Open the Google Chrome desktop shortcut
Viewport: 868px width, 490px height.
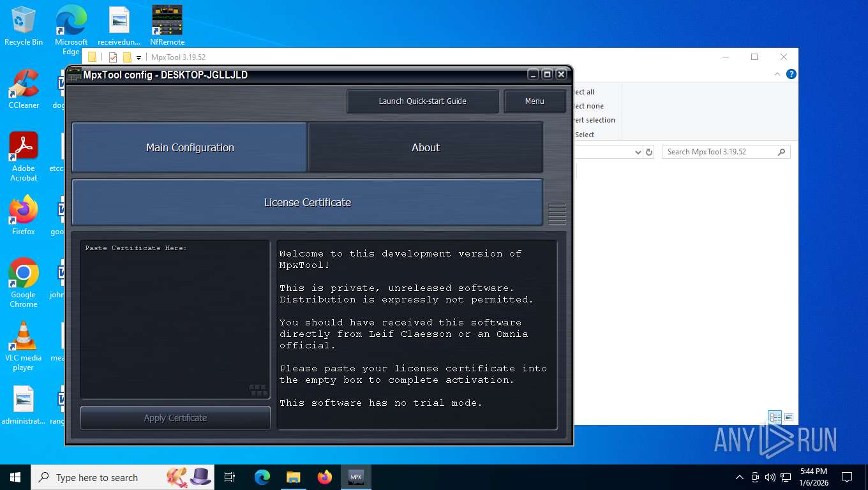click(24, 283)
